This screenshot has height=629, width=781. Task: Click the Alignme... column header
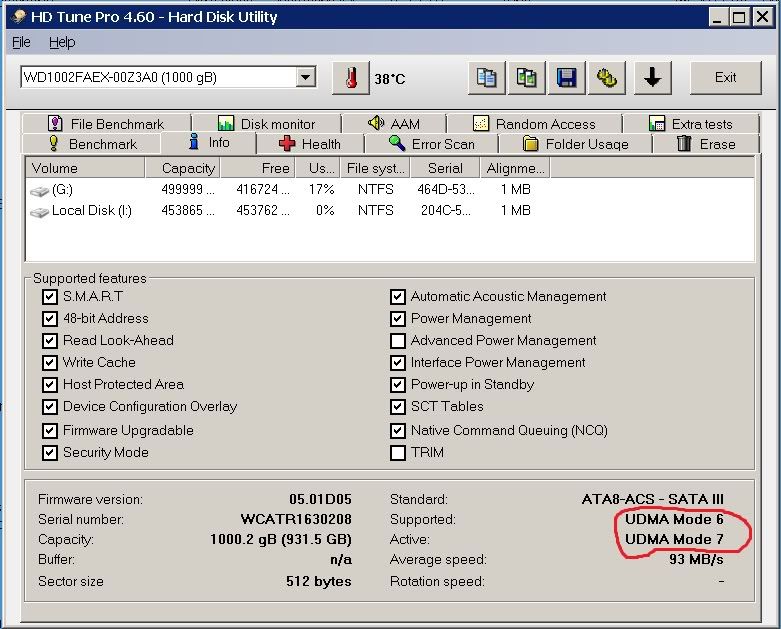[515, 168]
